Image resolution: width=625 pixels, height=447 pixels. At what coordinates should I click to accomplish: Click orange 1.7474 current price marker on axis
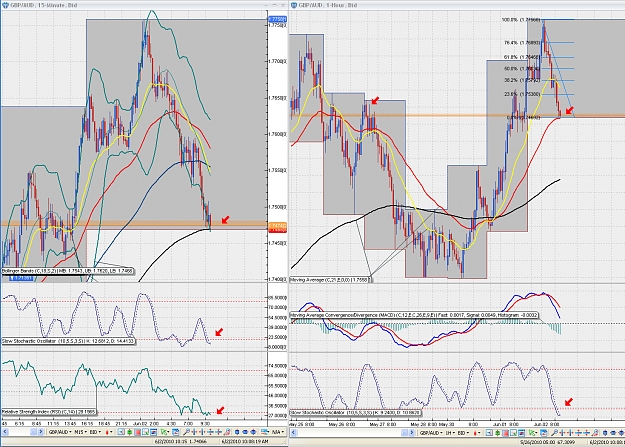[x=277, y=226]
